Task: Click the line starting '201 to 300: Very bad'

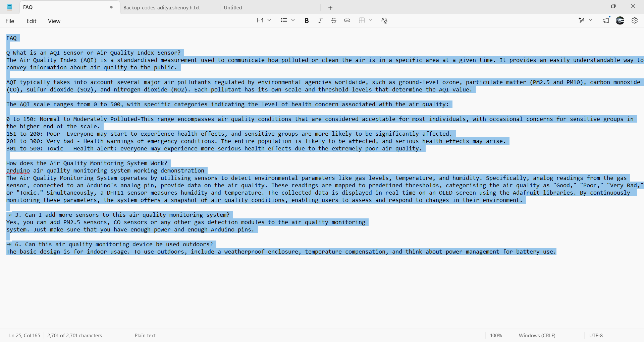Action: [x=256, y=141]
